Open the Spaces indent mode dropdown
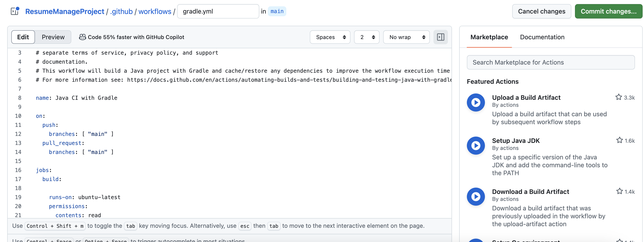644x242 pixels. tap(330, 37)
